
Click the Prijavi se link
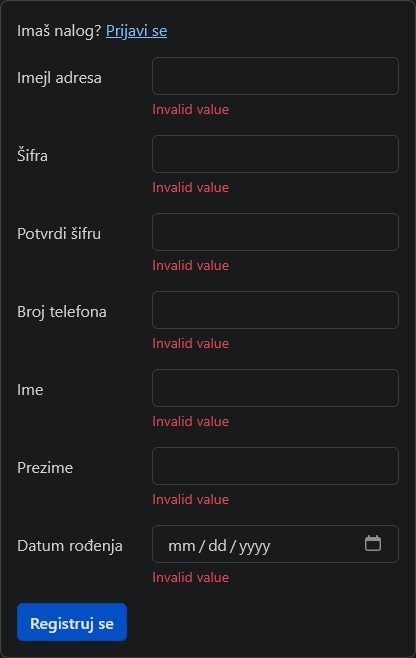(x=136, y=31)
